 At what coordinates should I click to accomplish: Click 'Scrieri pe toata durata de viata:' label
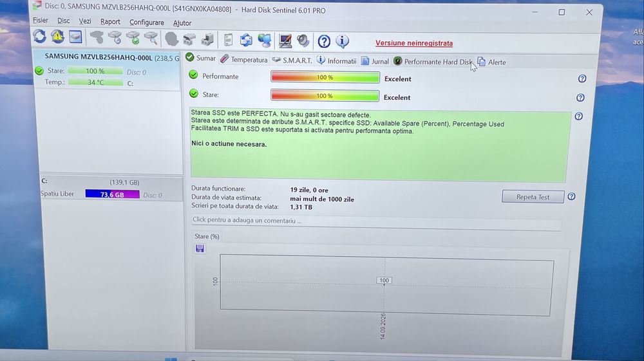pyautogui.click(x=235, y=207)
